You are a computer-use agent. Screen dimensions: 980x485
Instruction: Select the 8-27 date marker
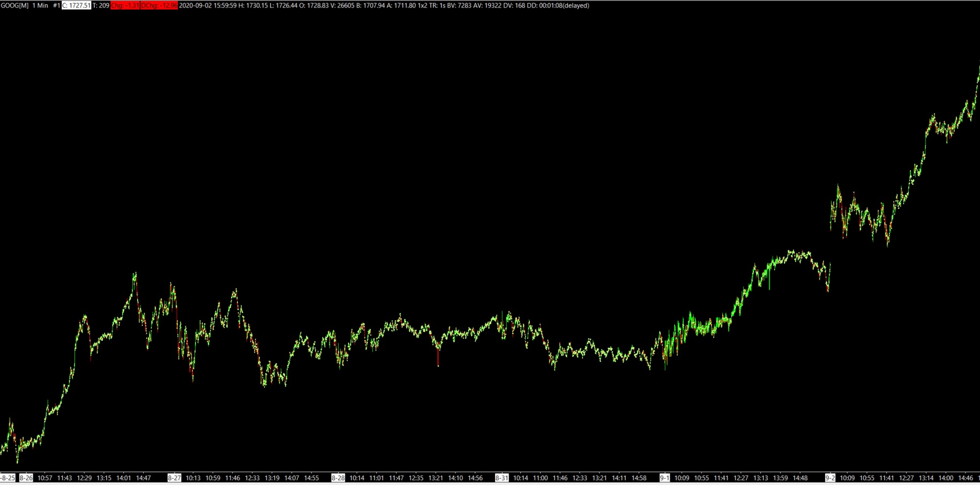tap(174, 478)
